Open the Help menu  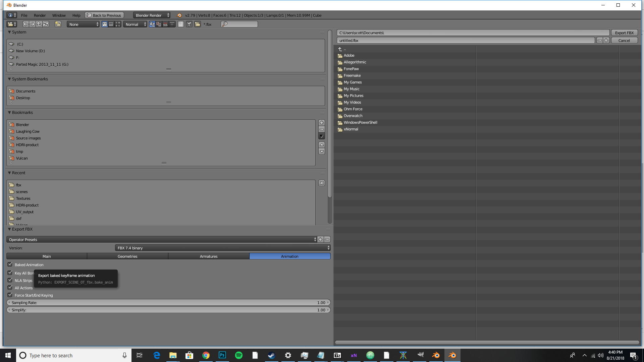click(76, 15)
